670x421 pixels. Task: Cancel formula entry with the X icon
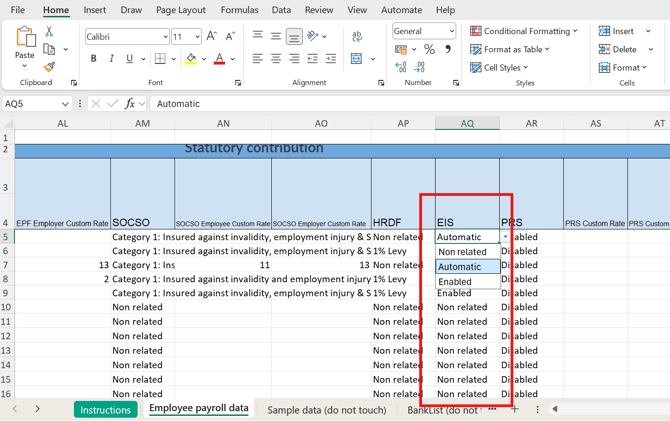(96, 103)
